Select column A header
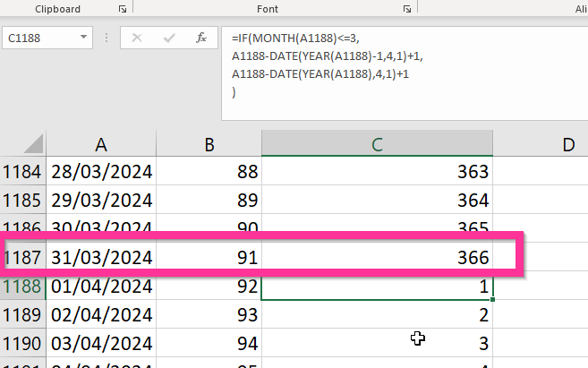 click(x=101, y=144)
